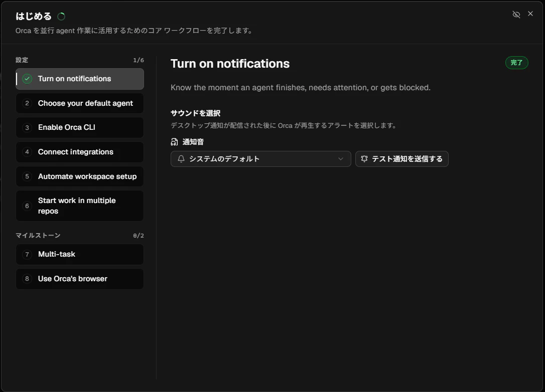Open the Enable Orca CLI step
The image size is (545, 392).
(80, 127)
